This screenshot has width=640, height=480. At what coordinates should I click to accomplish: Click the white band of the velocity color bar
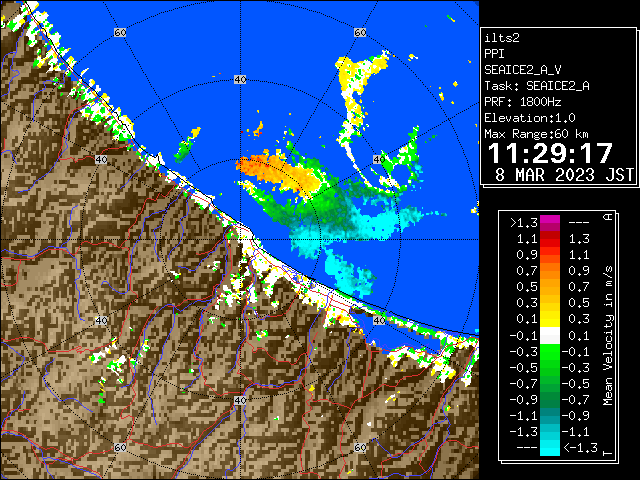click(x=550, y=336)
